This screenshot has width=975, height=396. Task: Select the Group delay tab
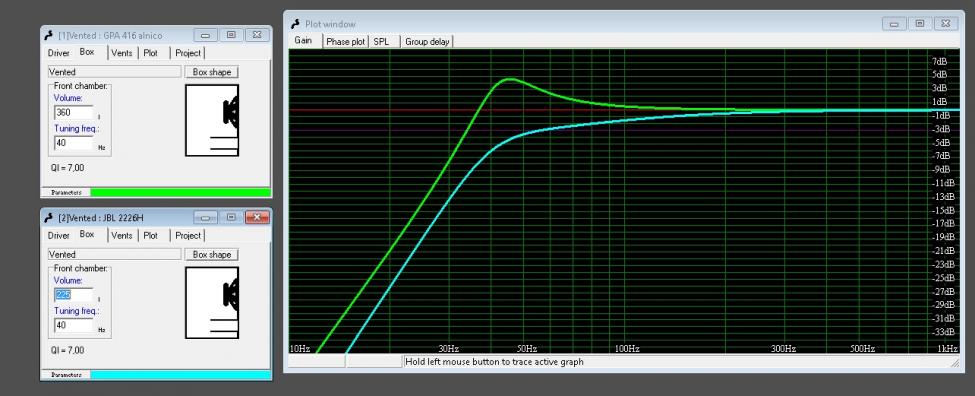427,42
